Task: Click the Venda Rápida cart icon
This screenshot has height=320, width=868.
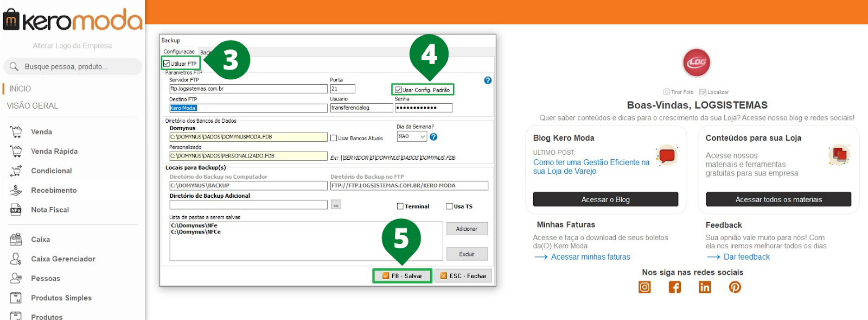Action: tap(16, 151)
